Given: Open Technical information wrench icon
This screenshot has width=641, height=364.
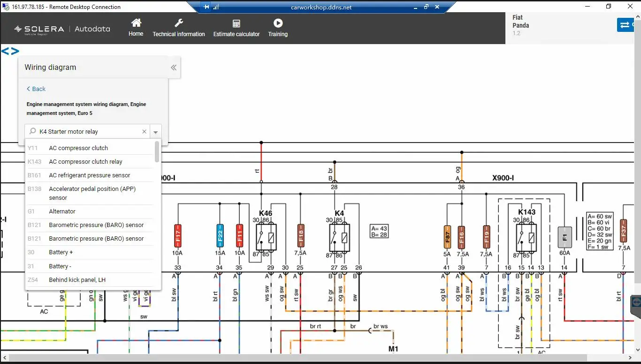Looking at the screenshot, I should tap(178, 23).
